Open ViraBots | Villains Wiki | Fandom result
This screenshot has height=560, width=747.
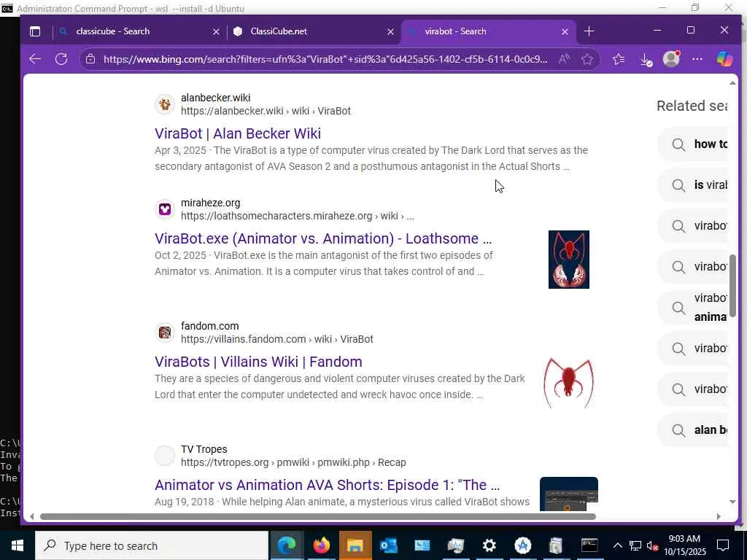point(258,362)
